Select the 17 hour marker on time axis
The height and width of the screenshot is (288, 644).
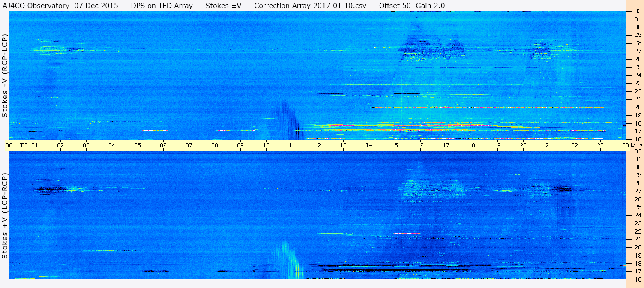446,145
